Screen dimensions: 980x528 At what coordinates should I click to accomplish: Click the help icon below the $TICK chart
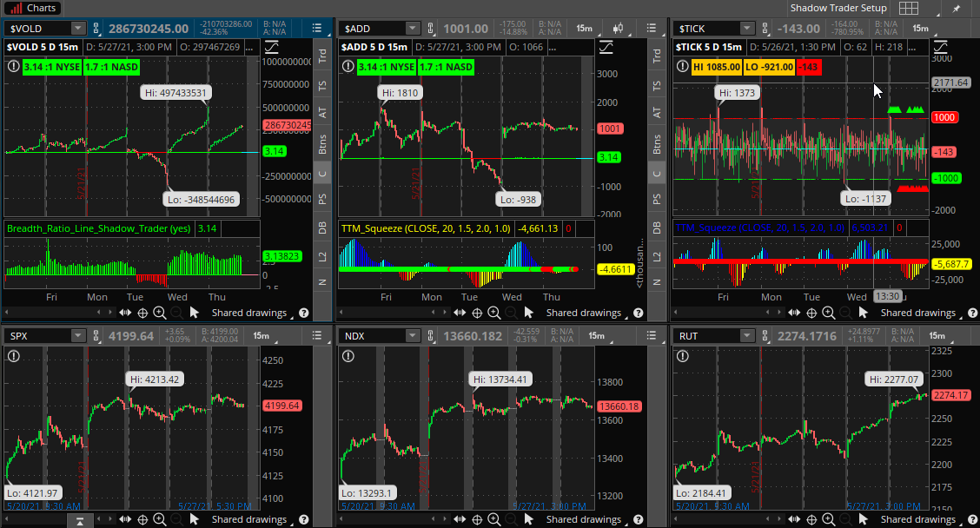(x=970, y=313)
